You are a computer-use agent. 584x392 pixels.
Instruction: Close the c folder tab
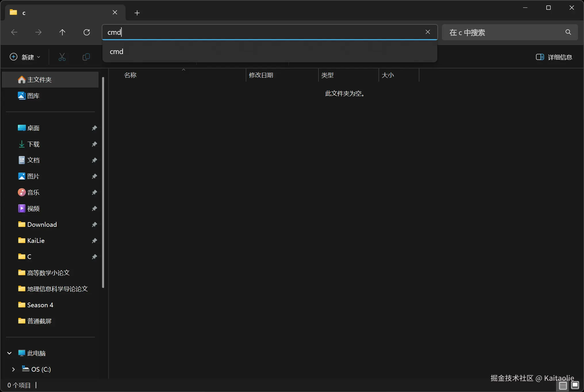coord(115,12)
